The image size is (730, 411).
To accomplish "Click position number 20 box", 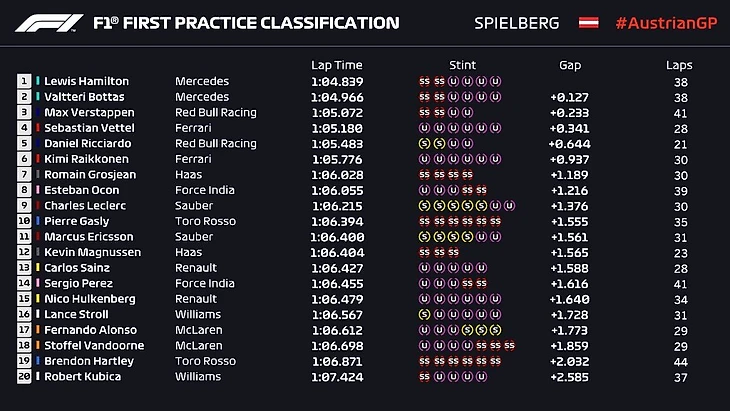I will coord(24,377).
